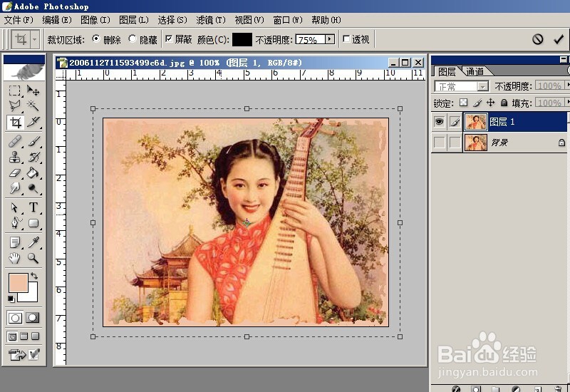Viewport: 570px width, 392px height.
Task: Choose Full Screen mode
Action: [35, 336]
